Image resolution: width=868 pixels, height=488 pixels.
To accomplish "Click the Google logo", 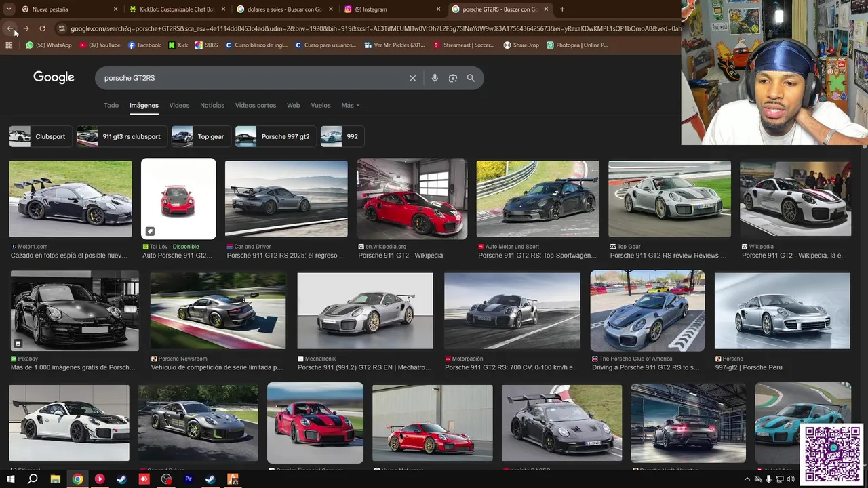I will coord(54,77).
